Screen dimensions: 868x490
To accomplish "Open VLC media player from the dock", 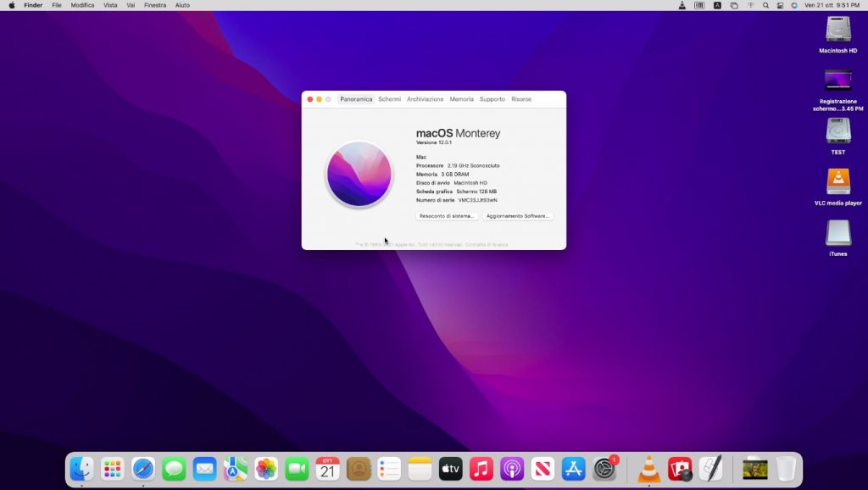I will 649,469.
